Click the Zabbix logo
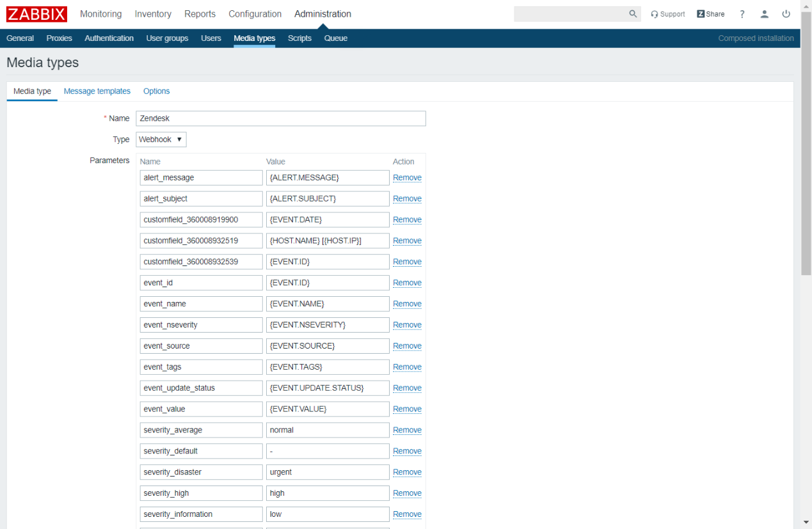The height and width of the screenshot is (529, 812). 36,14
